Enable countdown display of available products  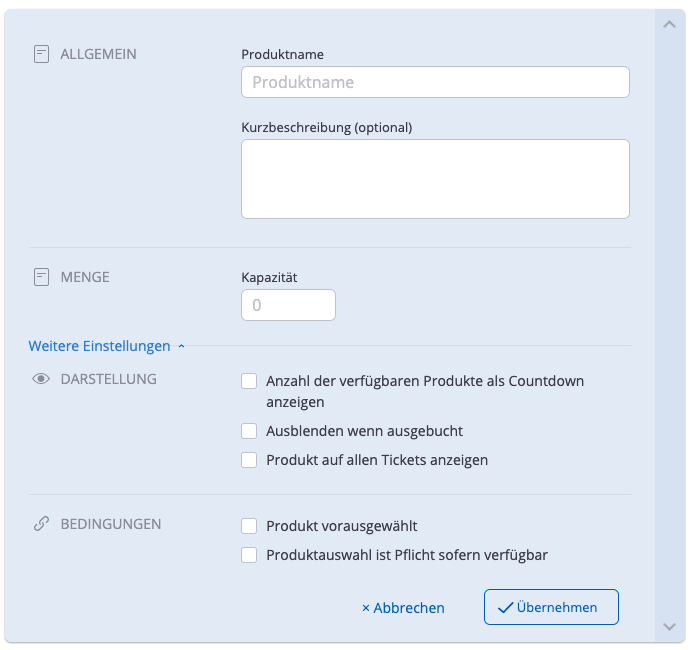click(x=250, y=381)
